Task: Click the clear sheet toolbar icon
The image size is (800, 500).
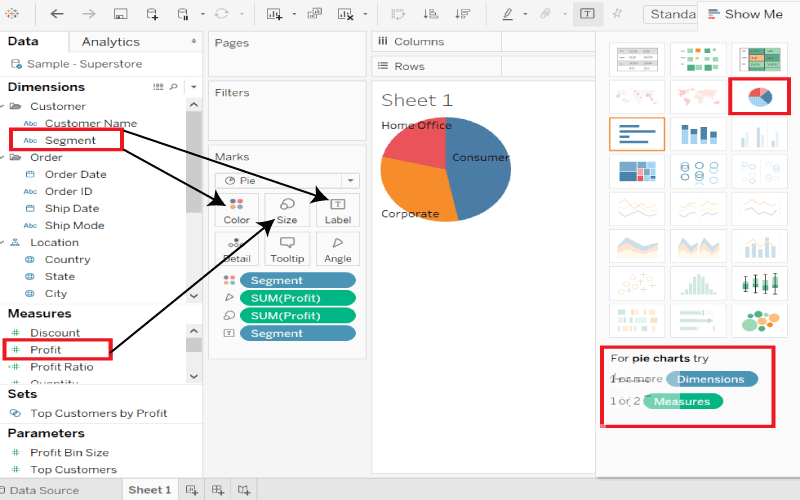Action: click(345, 14)
